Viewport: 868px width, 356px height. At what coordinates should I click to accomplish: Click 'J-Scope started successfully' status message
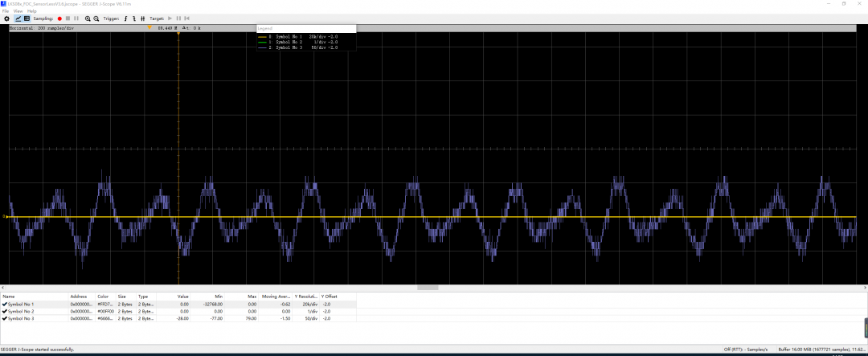point(37,350)
